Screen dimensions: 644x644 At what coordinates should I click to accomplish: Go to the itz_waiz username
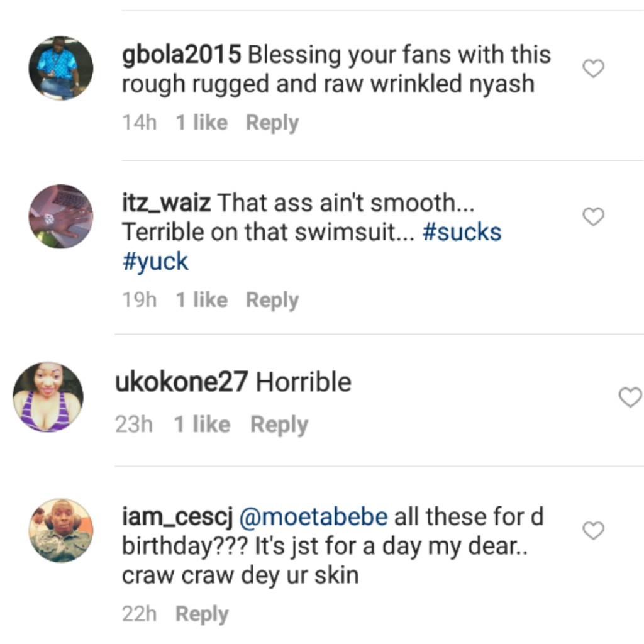click(166, 203)
